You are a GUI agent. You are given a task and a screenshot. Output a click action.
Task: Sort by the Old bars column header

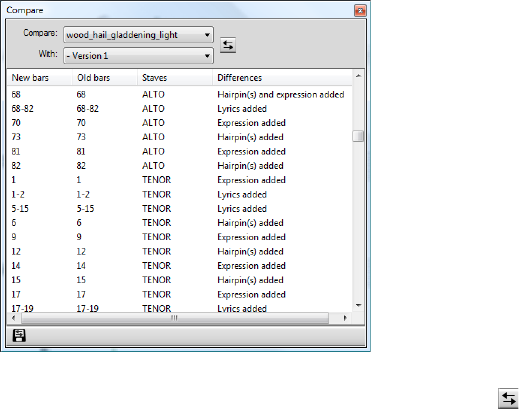click(105, 78)
